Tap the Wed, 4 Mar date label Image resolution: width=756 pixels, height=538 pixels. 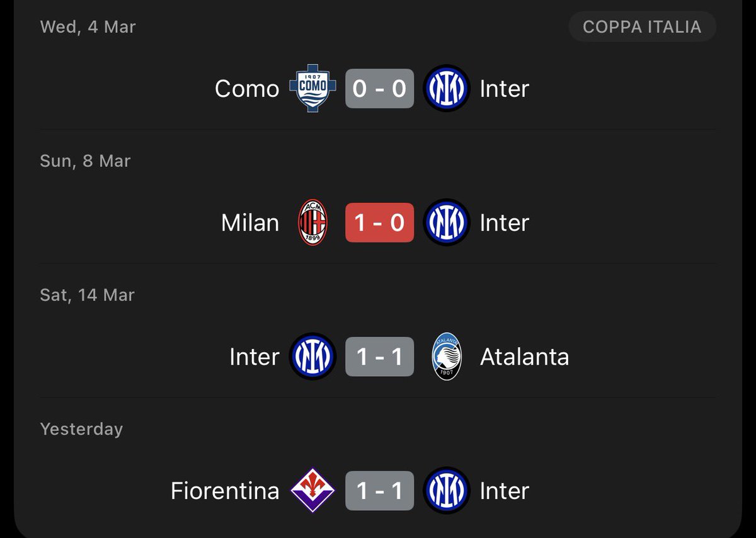88,27
